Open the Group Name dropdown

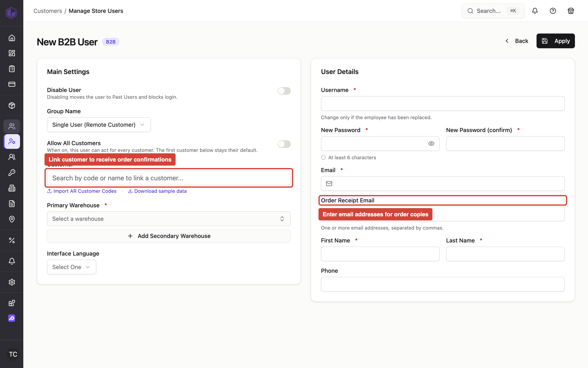(99, 125)
